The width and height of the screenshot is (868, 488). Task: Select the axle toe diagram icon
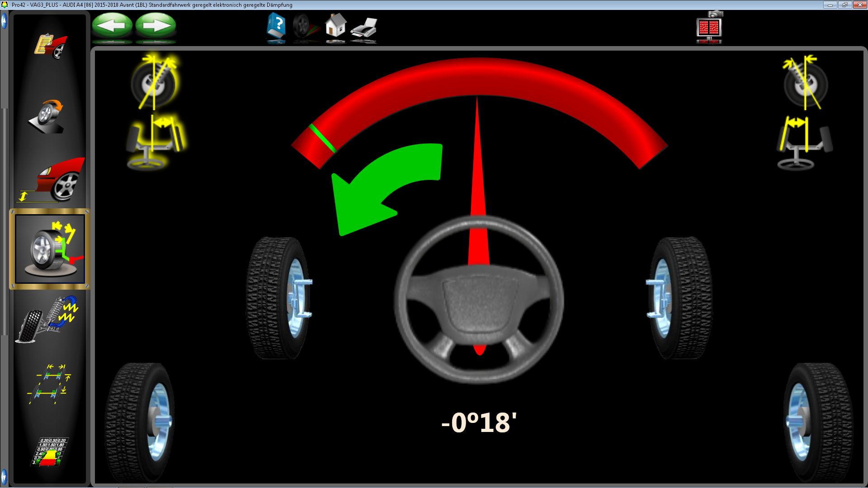click(49, 383)
